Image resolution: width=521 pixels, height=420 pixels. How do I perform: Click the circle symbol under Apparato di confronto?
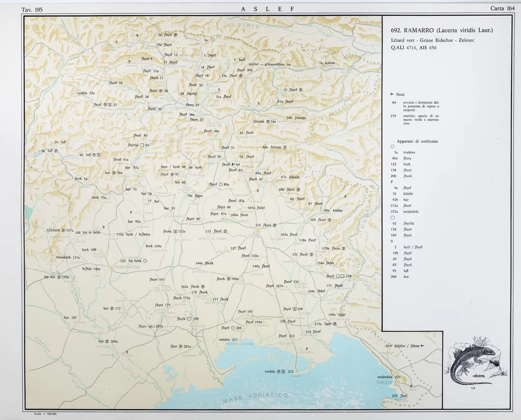click(x=392, y=147)
